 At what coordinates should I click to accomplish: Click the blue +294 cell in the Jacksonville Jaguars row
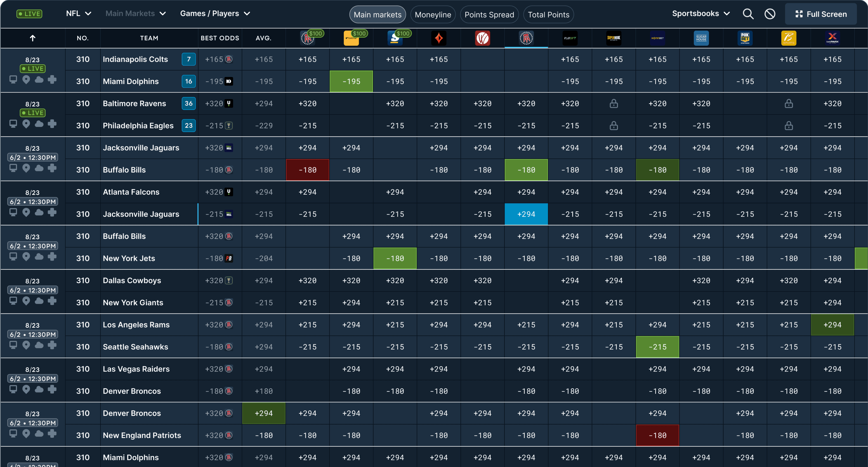pyautogui.click(x=526, y=214)
